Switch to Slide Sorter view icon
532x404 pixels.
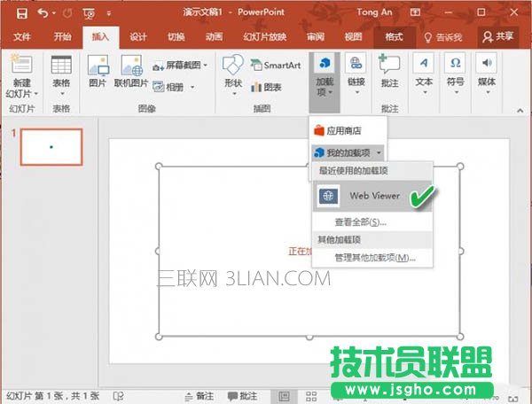click(311, 396)
